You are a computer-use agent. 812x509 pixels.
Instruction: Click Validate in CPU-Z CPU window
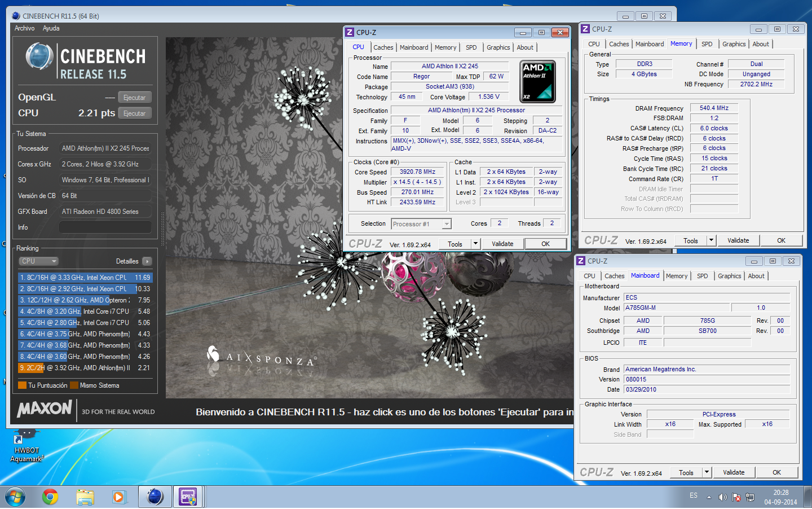(502, 244)
